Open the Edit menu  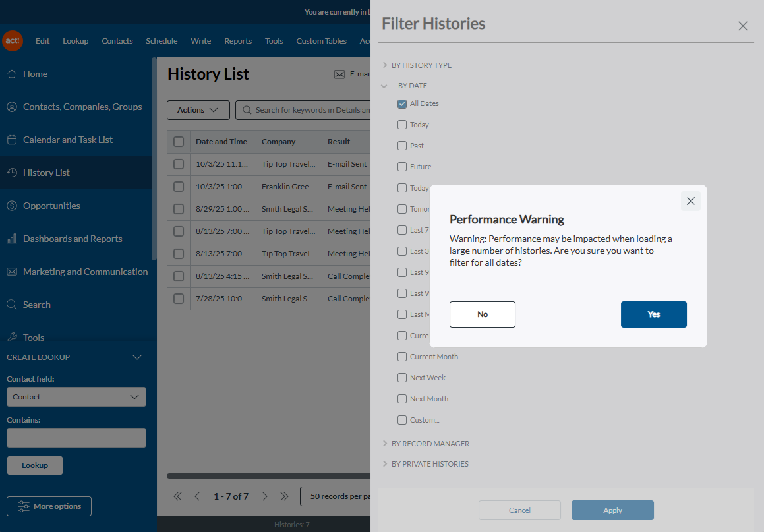42,41
